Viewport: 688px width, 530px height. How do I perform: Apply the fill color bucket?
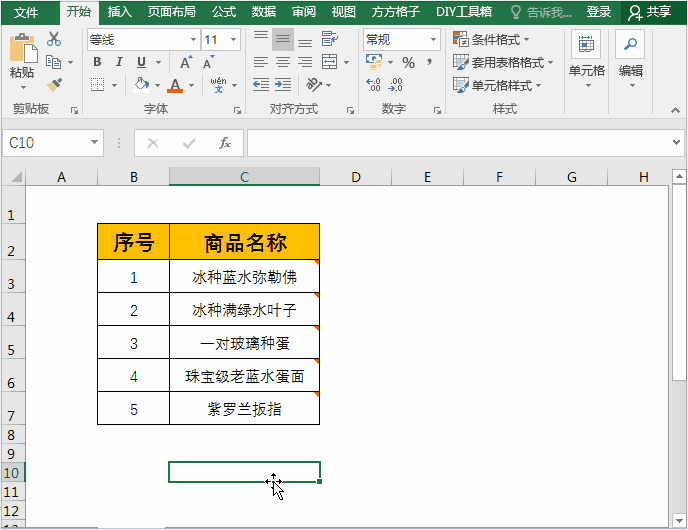141,84
